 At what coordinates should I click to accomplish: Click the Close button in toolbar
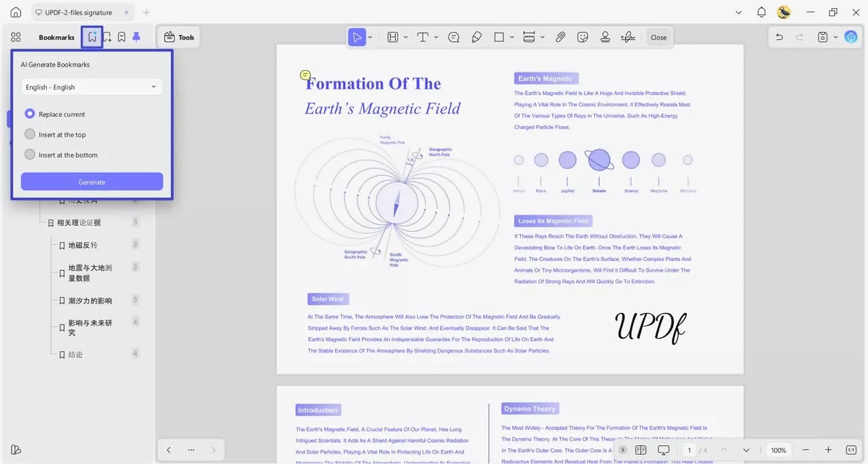coord(658,37)
